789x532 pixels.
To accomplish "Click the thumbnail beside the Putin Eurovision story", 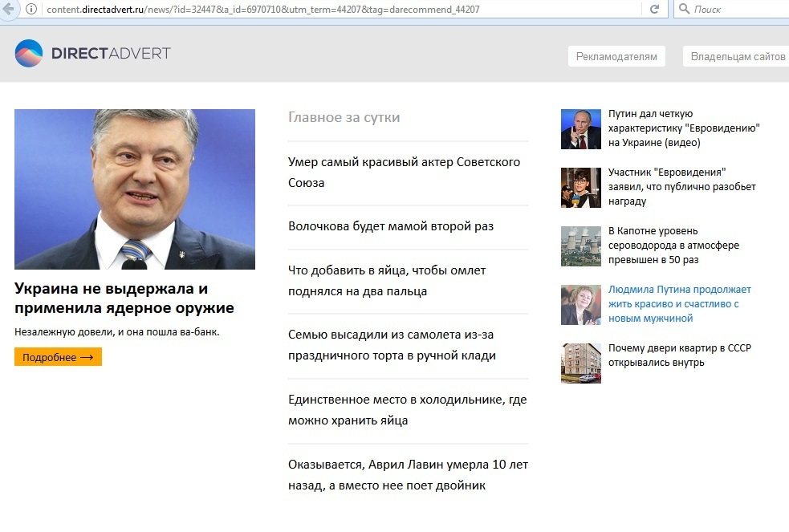I will click(580, 129).
